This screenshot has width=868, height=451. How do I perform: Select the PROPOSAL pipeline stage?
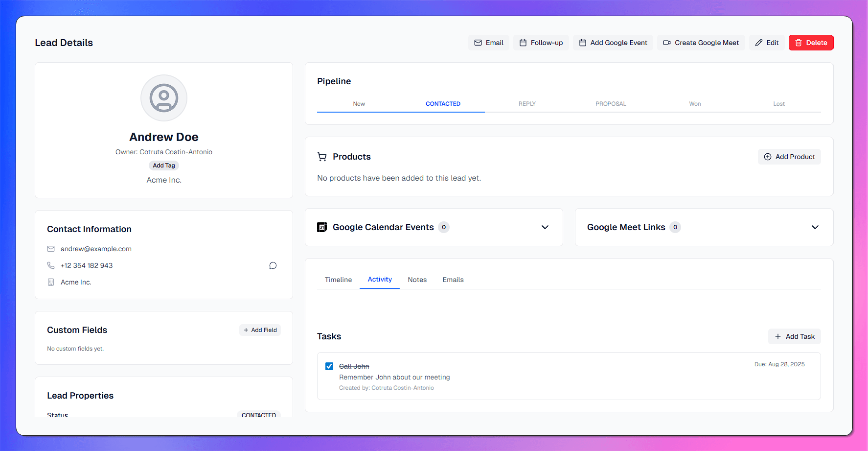611,104
